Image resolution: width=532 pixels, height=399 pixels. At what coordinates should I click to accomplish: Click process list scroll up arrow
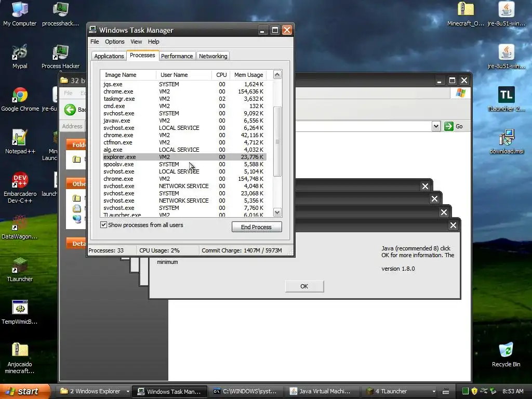(x=277, y=75)
